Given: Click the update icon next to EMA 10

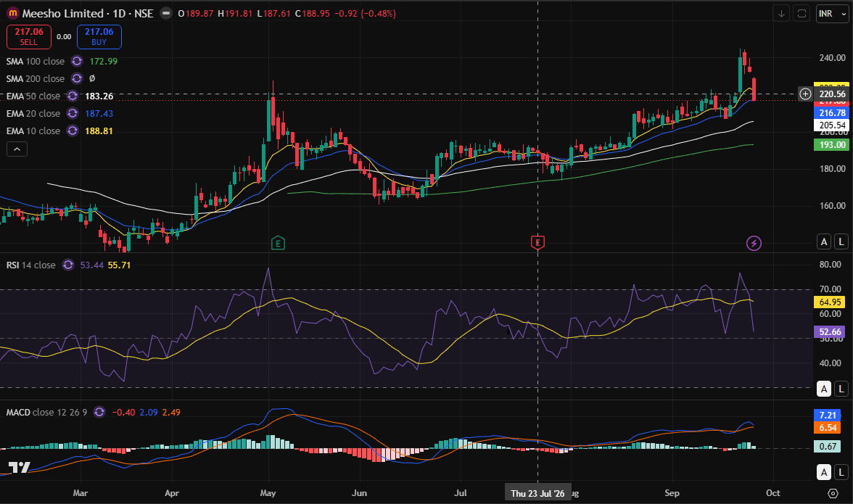Looking at the screenshot, I should tap(73, 131).
